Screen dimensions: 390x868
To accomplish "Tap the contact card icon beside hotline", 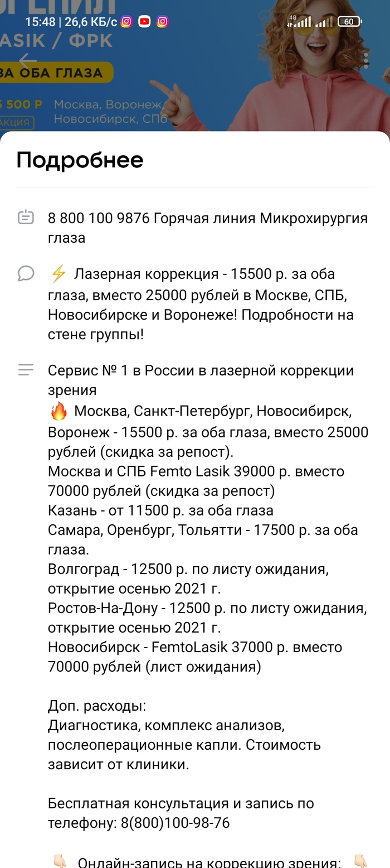I will [x=26, y=218].
